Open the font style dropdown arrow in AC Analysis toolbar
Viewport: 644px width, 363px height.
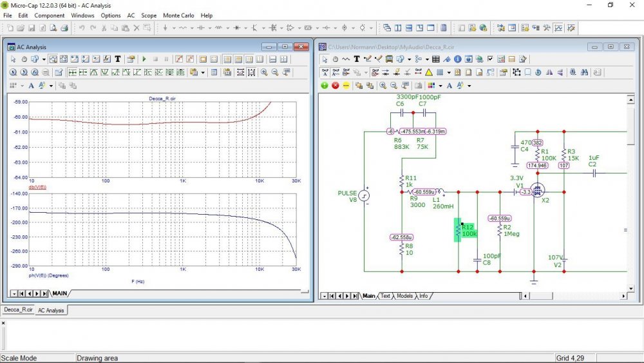tap(51, 85)
